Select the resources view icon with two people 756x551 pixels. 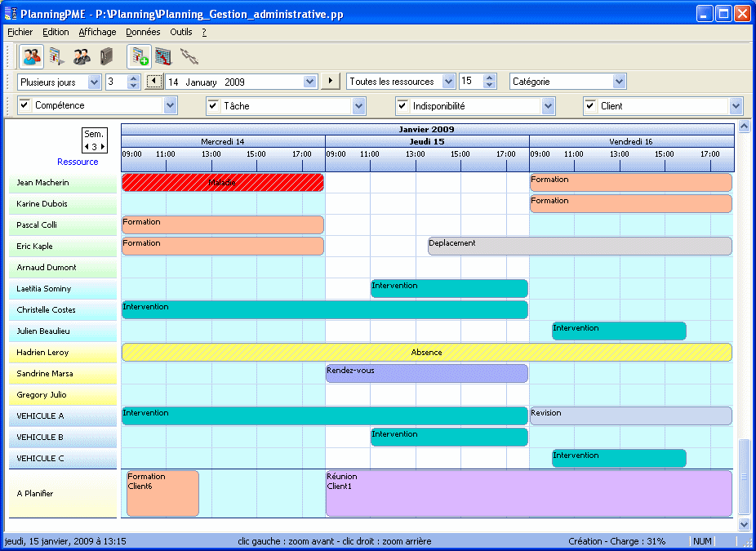click(x=31, y=57)
